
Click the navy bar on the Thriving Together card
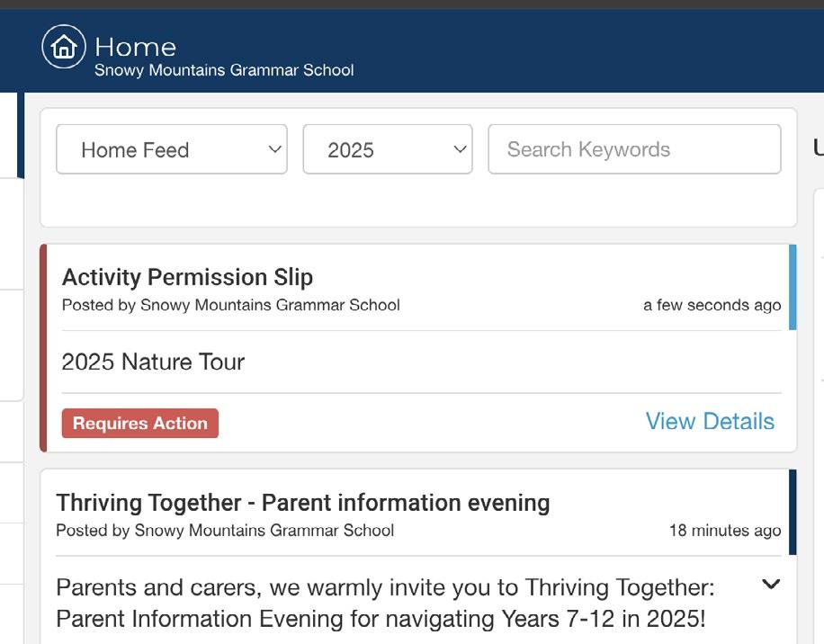pyautogui.click(x=793, y=512)
